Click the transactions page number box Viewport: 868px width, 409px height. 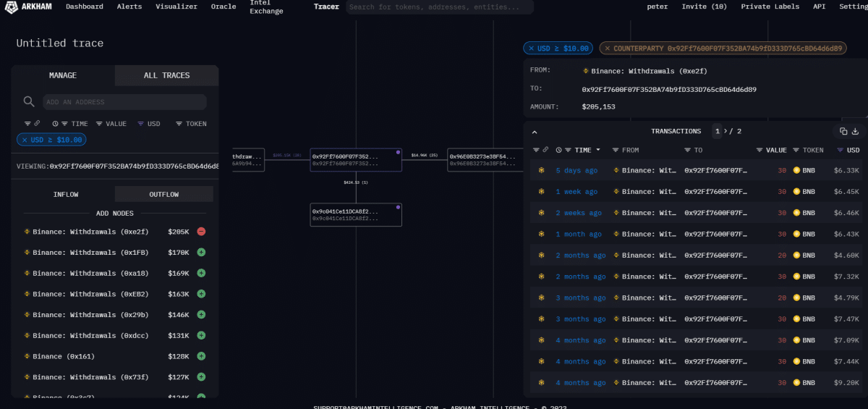click(x=717, y=131)
